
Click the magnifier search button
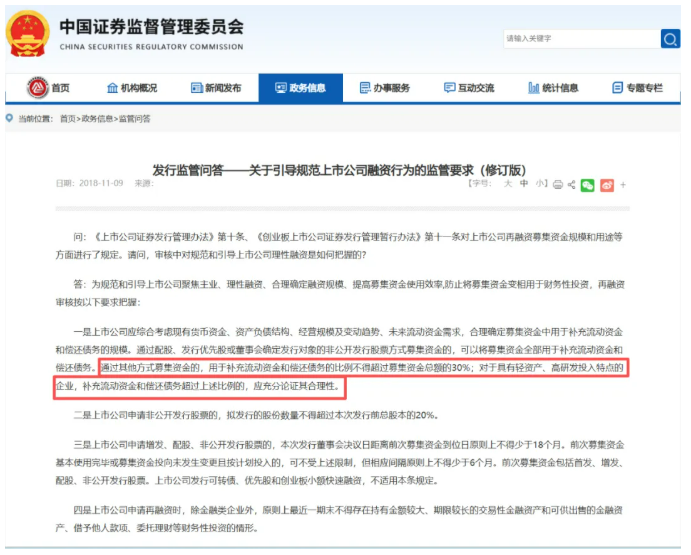point(669,39)
